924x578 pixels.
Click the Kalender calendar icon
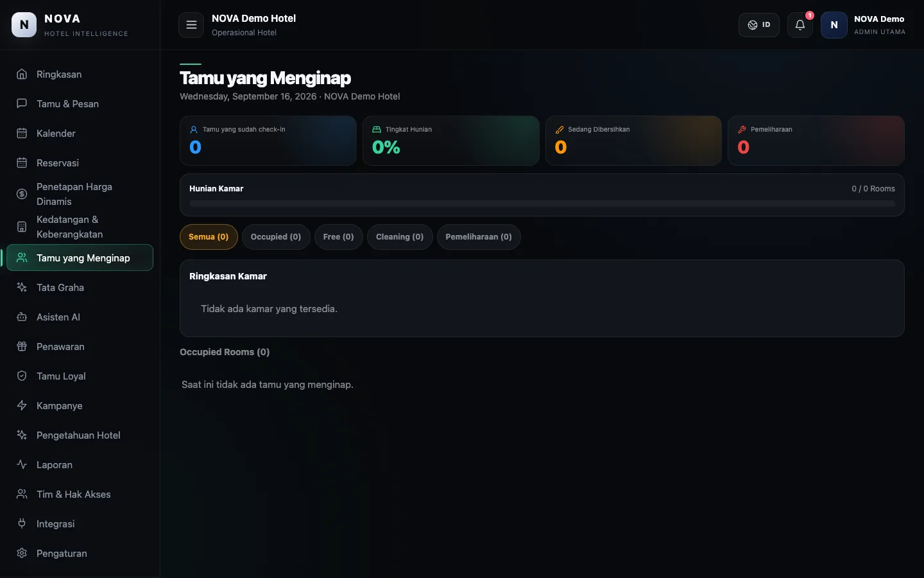coord(22,133)
